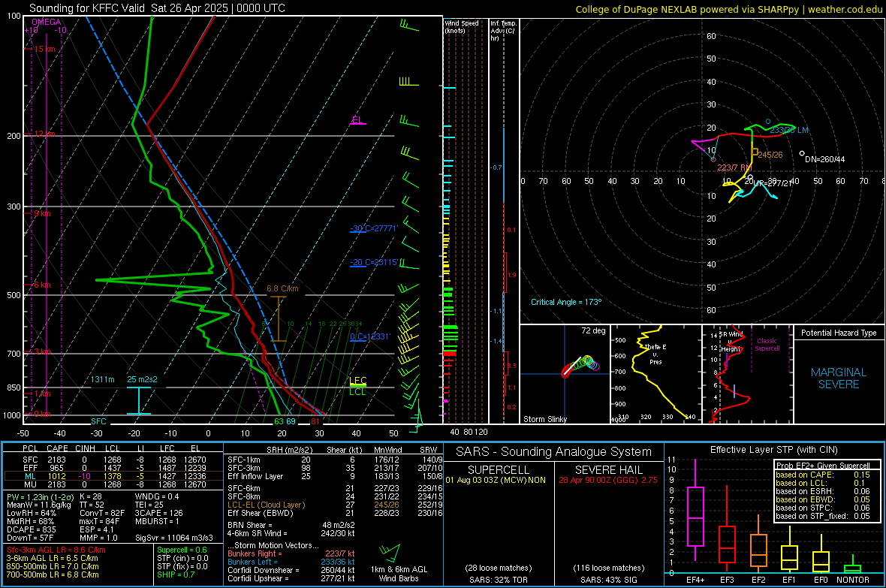Image resolution: width=886 pixels, height=588 pixels.
Task: Select the SFC parcel row in the table
Action: 113,460
